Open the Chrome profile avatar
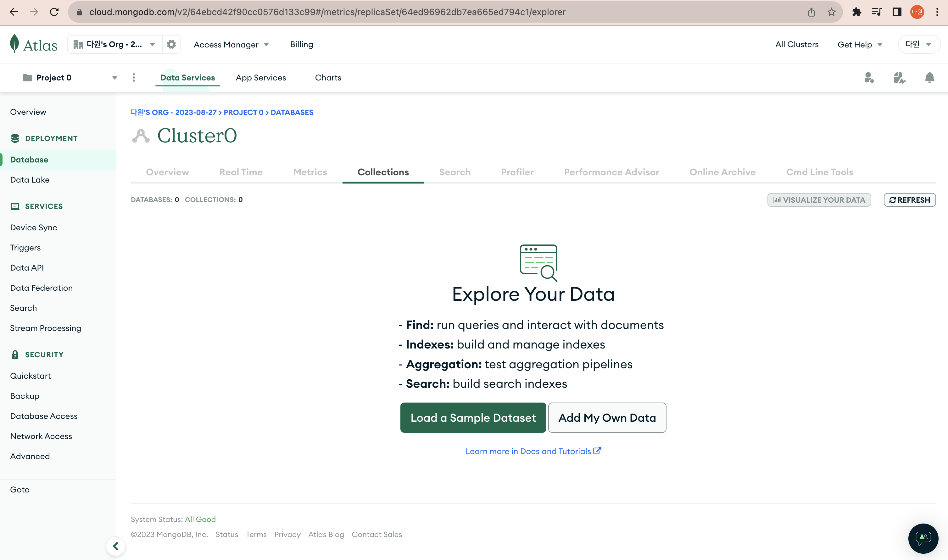Viewport: 948px width, 560px height. [917, 12]
